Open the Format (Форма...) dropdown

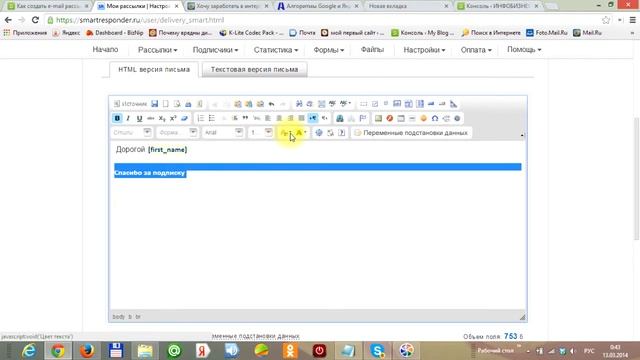[x=178, y=133]
